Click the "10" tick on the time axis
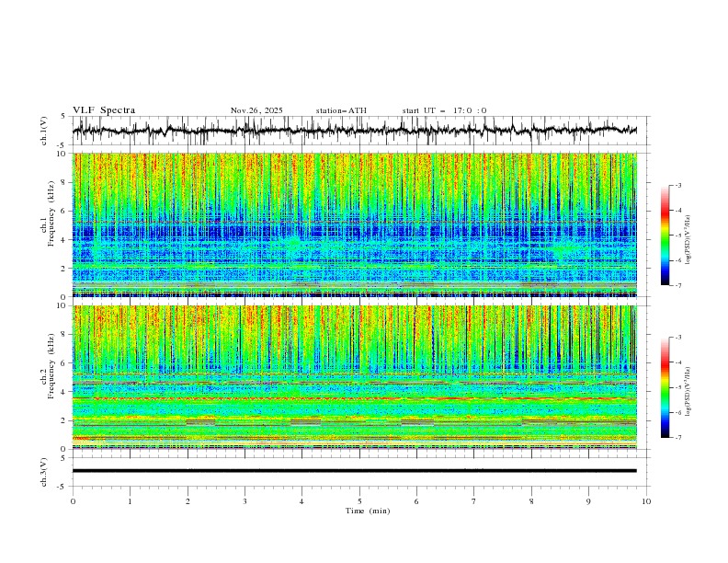This screenshot has height=563, width=728. tap(646, 501)
